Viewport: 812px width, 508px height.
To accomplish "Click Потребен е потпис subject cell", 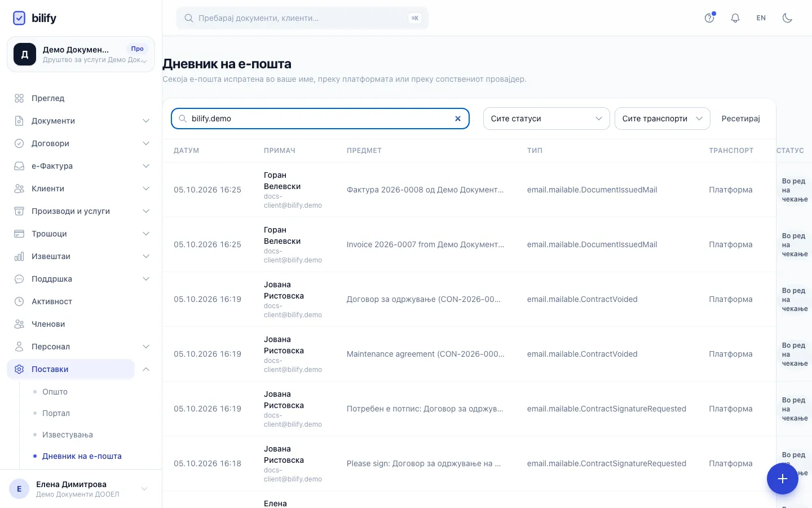I will point(425,409).
